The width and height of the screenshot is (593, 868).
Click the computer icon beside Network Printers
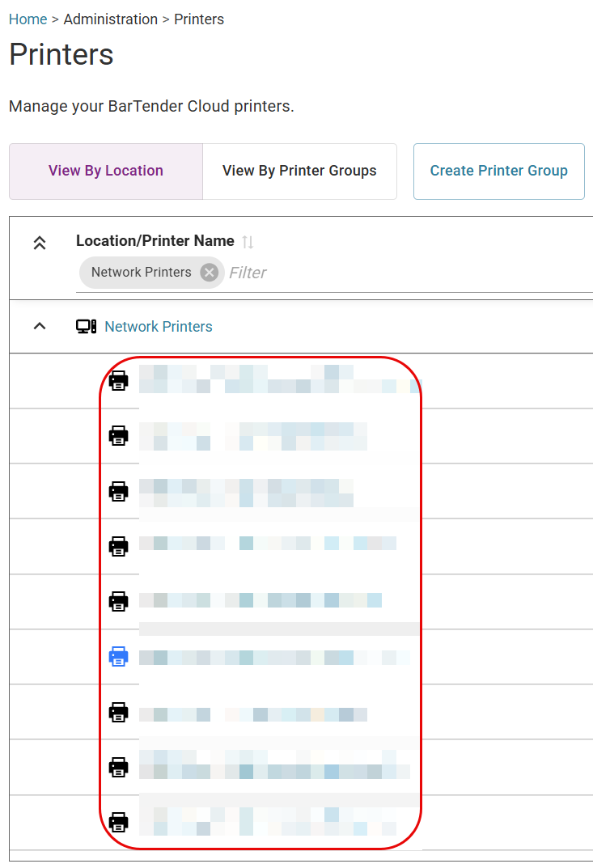pyautogui.click(x=86, y=327)
